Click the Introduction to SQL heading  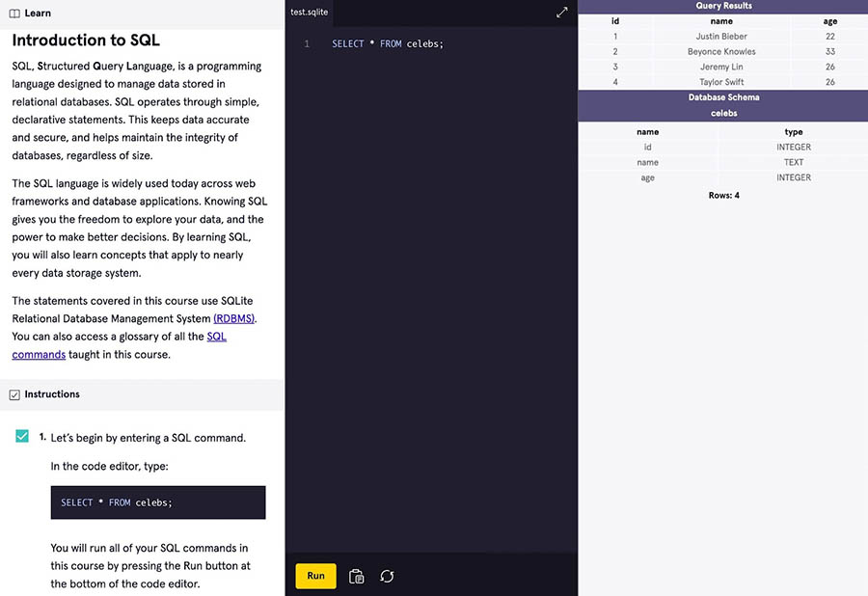tap(86, 41)
